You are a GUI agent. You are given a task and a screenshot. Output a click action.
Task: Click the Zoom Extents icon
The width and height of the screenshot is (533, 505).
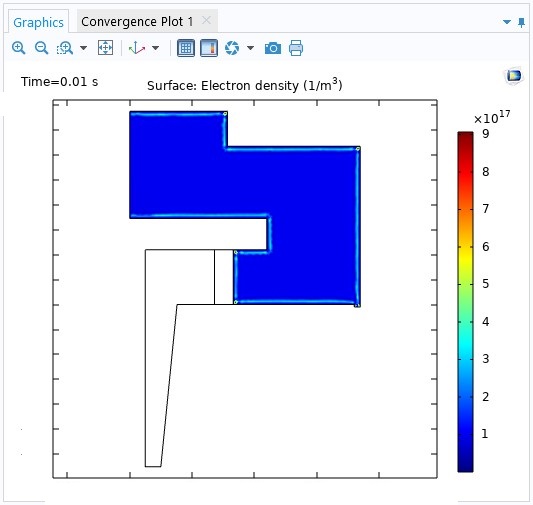click(x=105, y=48)
